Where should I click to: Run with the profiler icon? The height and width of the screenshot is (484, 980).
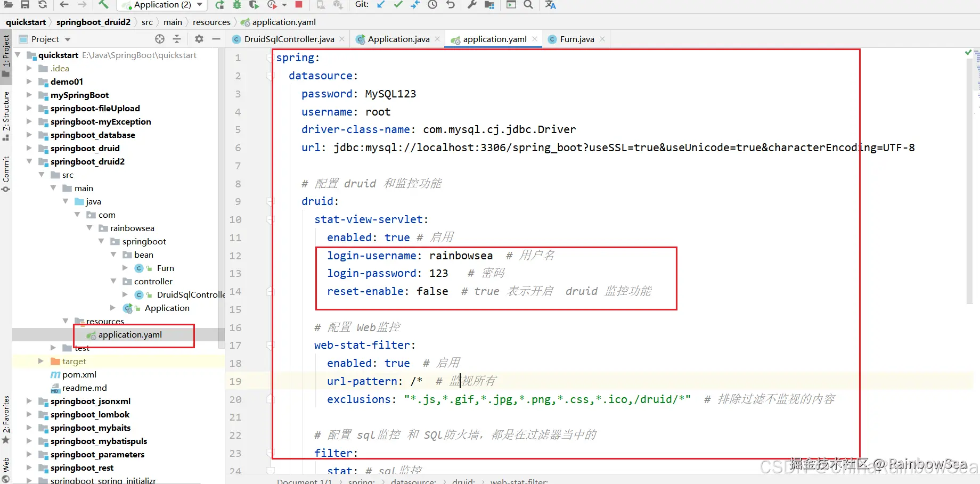pyautogui.click(x=272, y=4)
